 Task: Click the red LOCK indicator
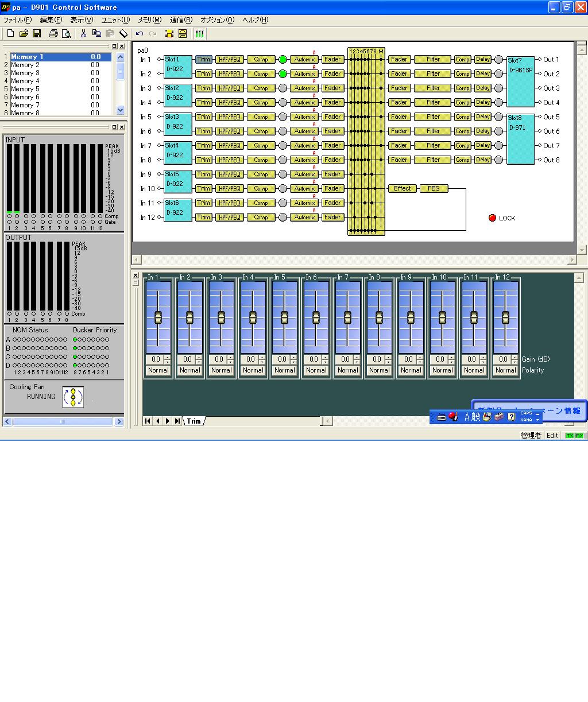[x=492, y=218]
